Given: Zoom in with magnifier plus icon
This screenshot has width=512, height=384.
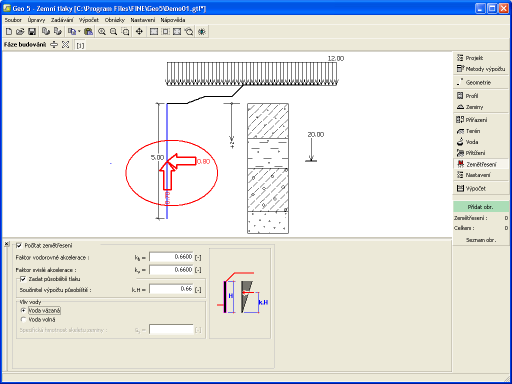Looking at the screenshot, I should pyautogui.click(x=102, y=32).
